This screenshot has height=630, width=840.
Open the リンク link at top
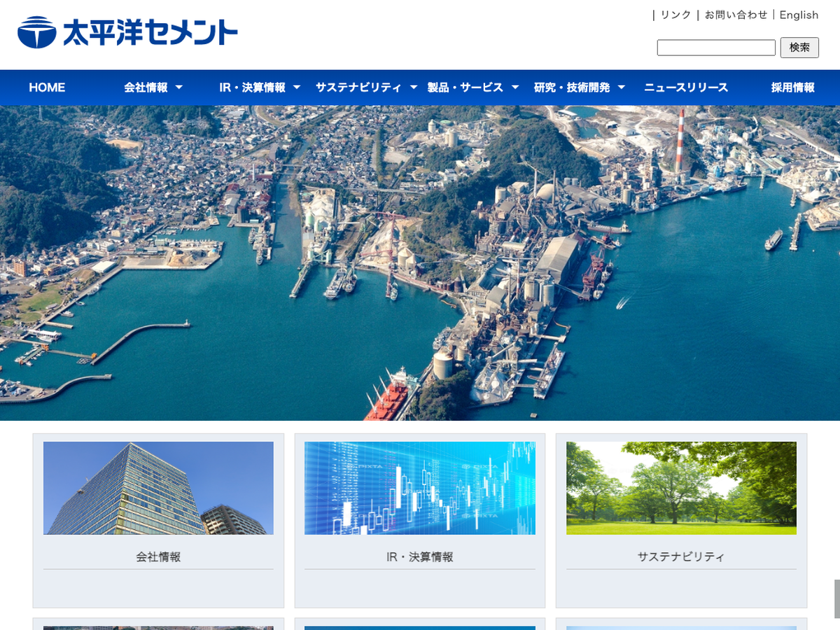675,15
